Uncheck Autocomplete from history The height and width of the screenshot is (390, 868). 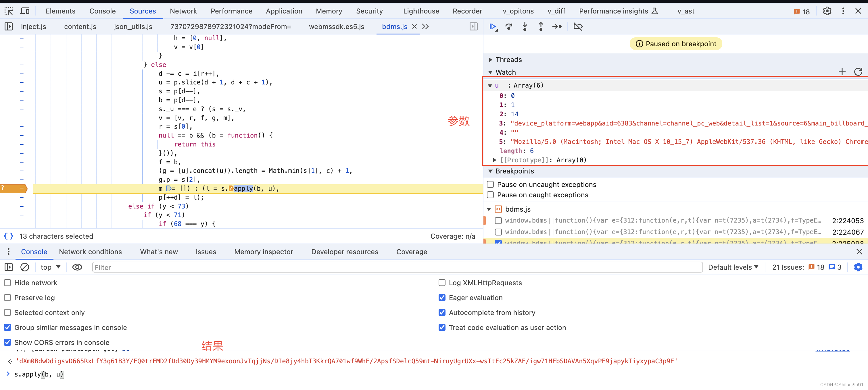click(x=442, y=312)
